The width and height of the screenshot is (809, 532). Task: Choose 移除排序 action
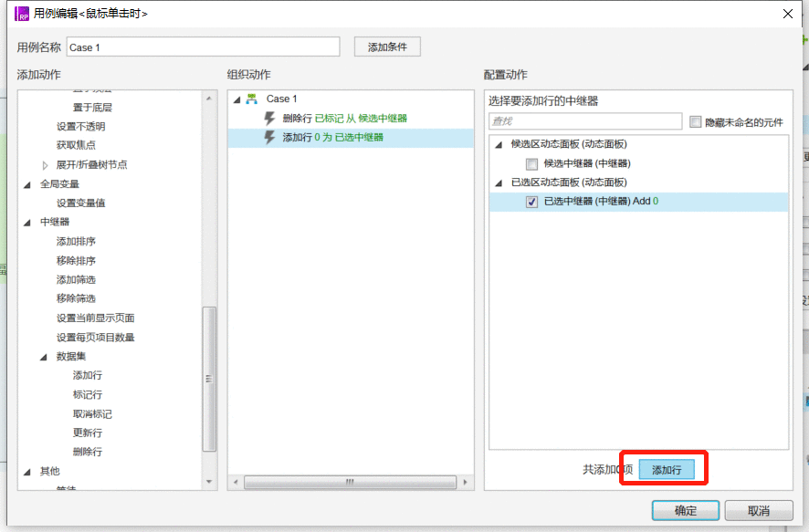(76, 261)
